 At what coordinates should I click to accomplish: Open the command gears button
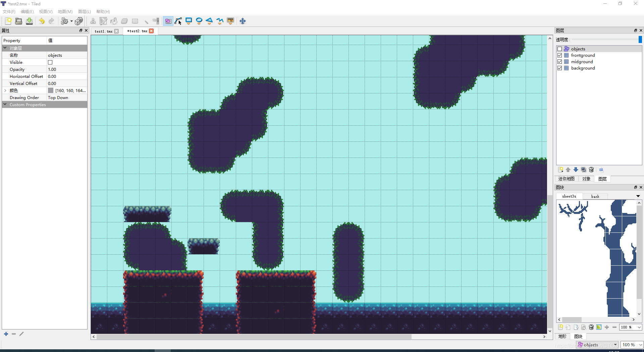(x=64, y=21)
